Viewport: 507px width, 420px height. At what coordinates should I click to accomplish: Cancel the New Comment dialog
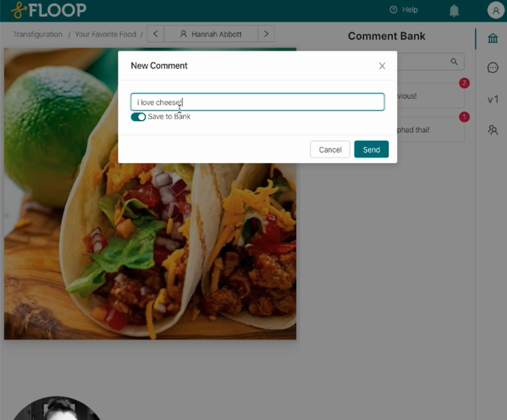point(330,149)
